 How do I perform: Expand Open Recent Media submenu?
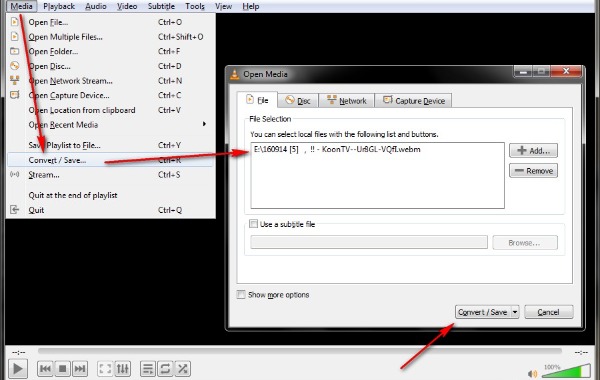(x=111, y=125)
